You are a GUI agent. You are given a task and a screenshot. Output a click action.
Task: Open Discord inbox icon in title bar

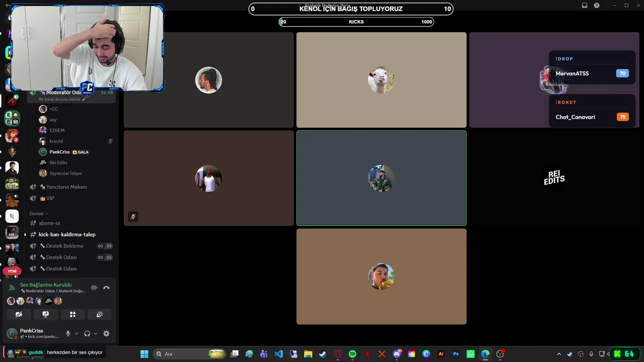(x=585, y=5)
